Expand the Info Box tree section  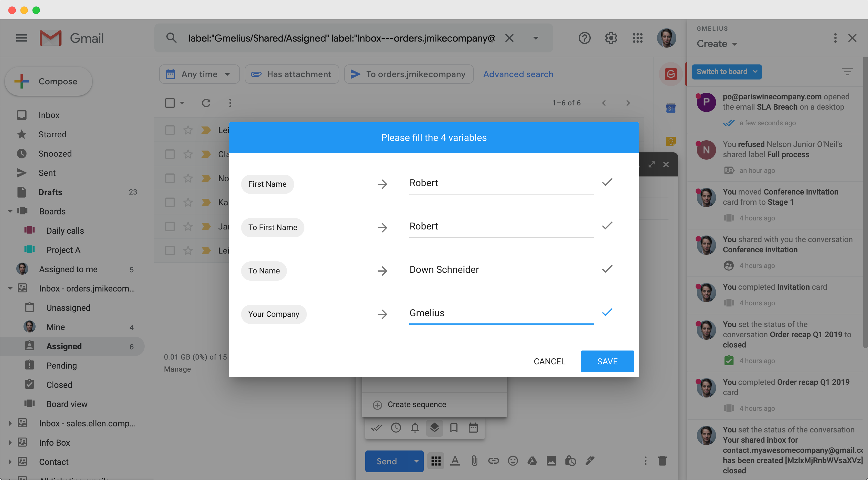click(10, 443)
